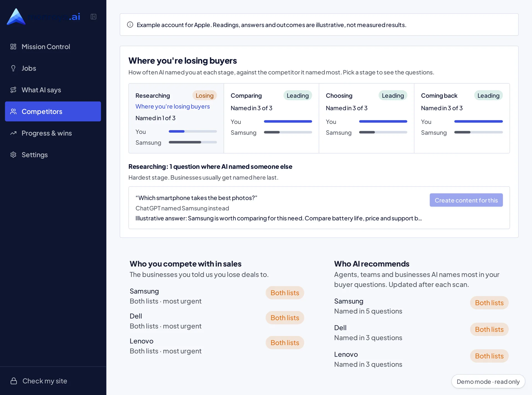This screenshot has height=395, width=532.
Task: Click the Samsung progress bar in Coming back
Action: 479,132
